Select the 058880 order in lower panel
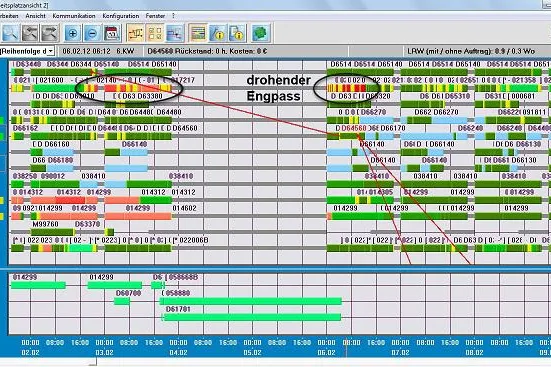This screenshot has height=367, width=551. pyautogui.click(x=178, y=293)
